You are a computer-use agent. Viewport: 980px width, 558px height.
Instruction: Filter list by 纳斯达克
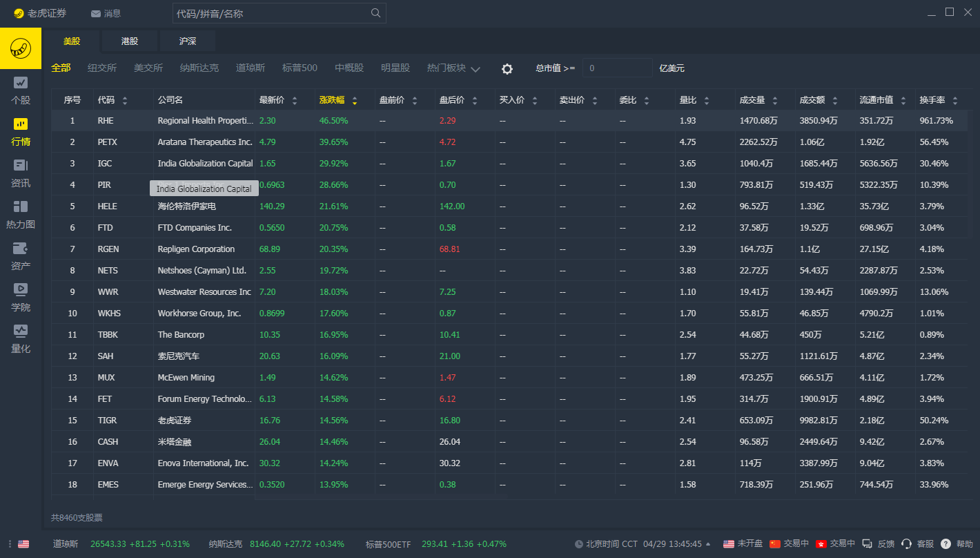click(199, 68)
